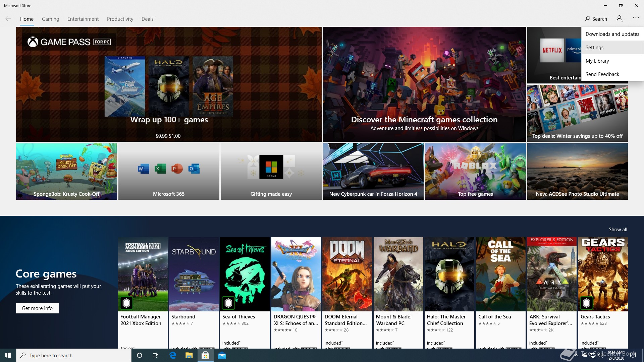This screenshot has height=362, width=644.
Task: Select Downloads and updates from the menu
Action: [612, 34]
